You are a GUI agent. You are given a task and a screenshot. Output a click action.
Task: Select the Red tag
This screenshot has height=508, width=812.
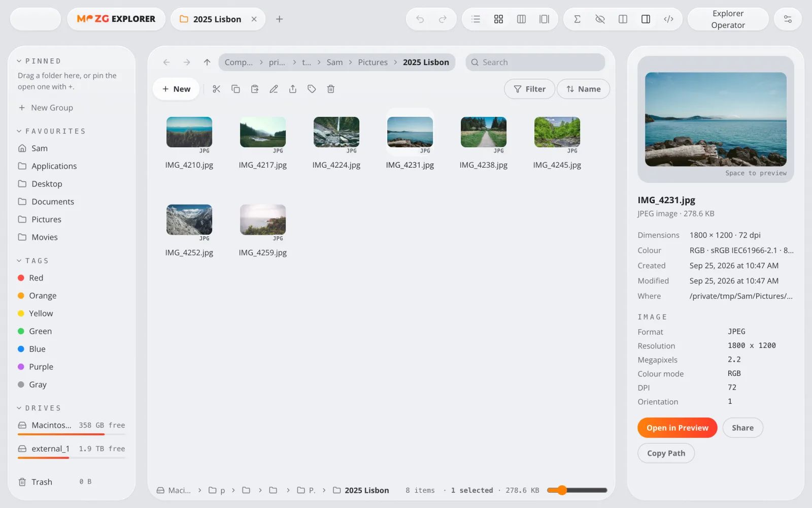[72, 278]
